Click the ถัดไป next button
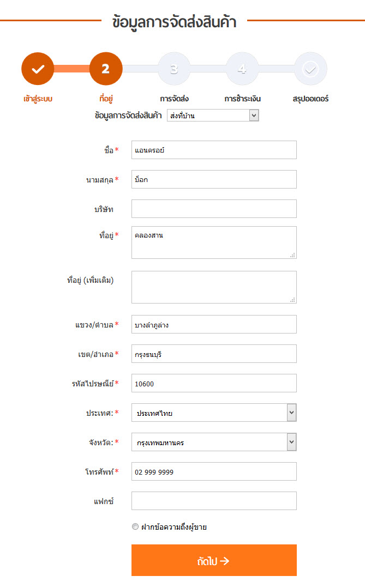Image resolution: width=365 pixels, height=588 pixels. tap(214, 560)
